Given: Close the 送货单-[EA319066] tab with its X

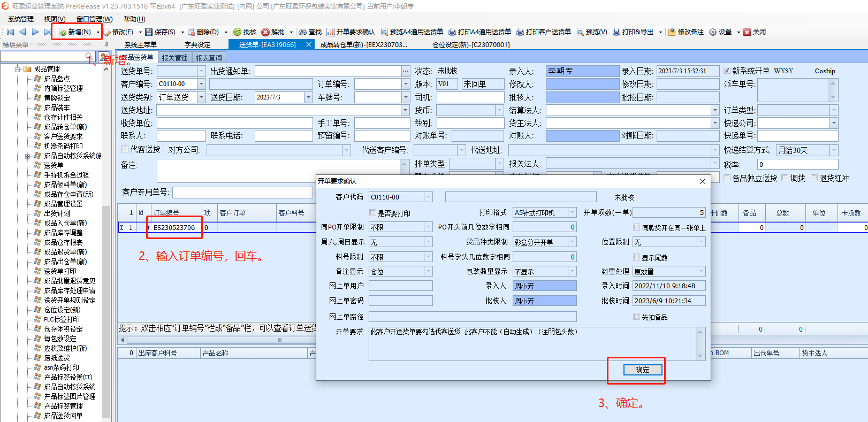Looking at the screenshot, I should point(309,45).
